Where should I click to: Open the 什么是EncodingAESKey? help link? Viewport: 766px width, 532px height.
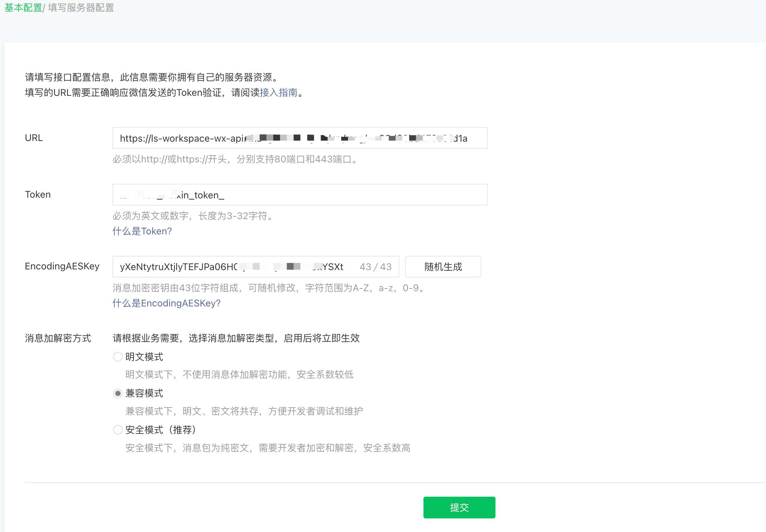point(166,303)
